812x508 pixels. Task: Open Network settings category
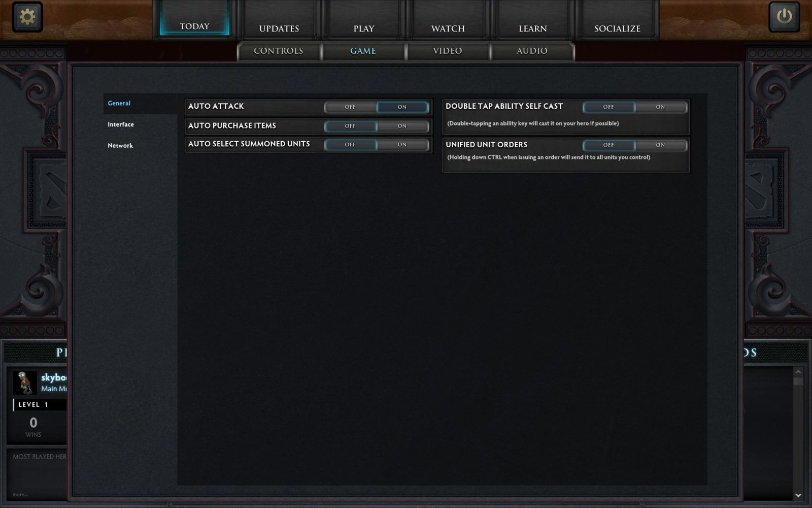120,146
